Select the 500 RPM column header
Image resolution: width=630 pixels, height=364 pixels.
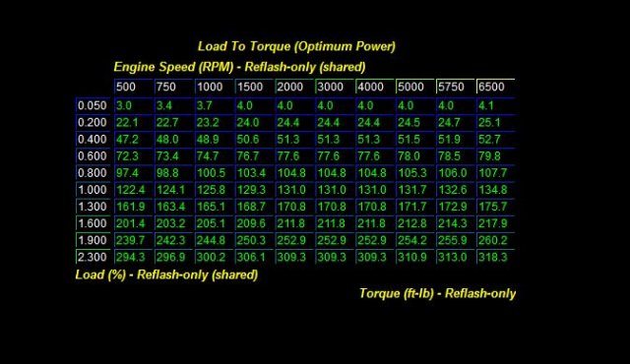(x=134, y=87)
